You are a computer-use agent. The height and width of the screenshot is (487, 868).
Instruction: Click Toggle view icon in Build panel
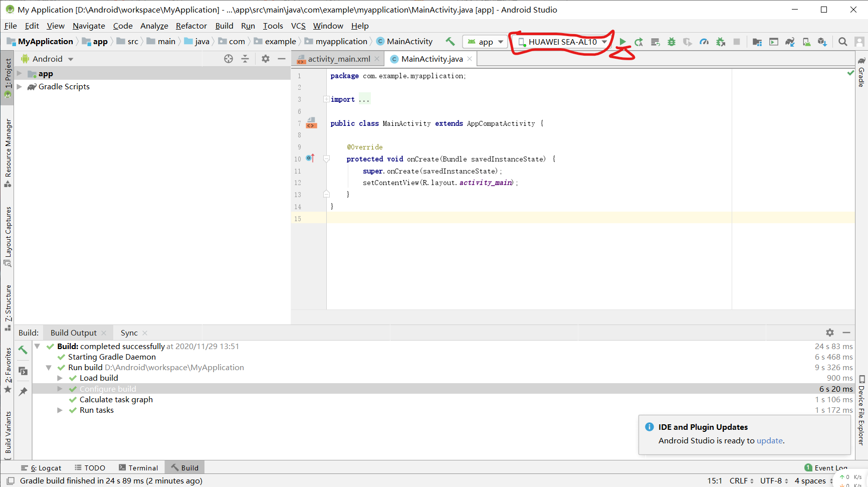coord(23,371)
